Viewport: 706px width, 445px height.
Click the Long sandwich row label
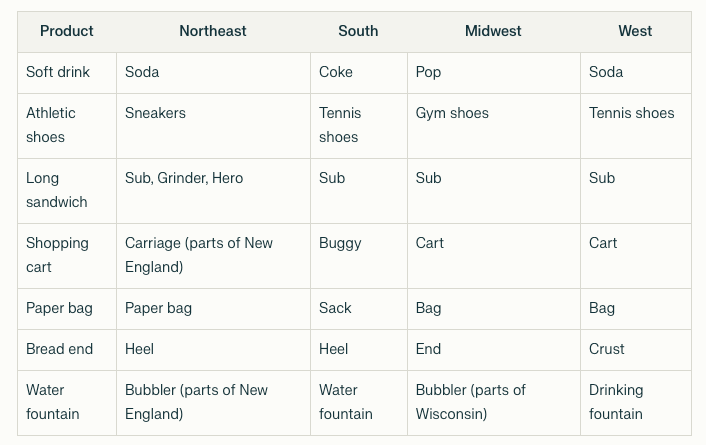pyautogui.click(x=56, y=190)
